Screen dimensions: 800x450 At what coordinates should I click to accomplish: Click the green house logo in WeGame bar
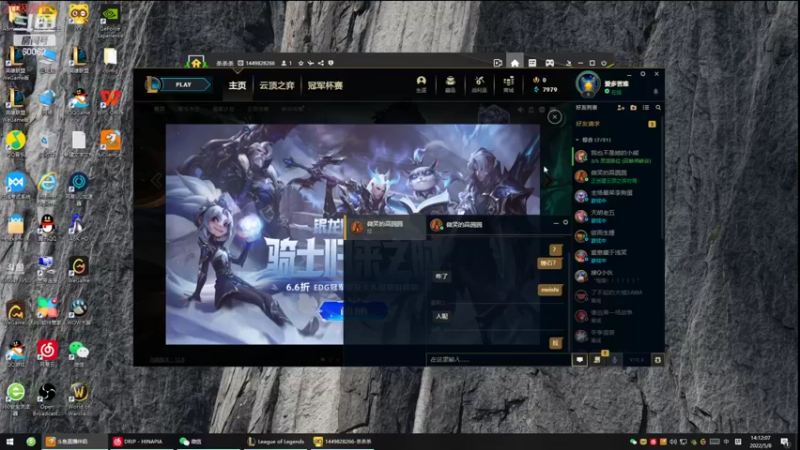pyautogui.click(x=196, y=62)
